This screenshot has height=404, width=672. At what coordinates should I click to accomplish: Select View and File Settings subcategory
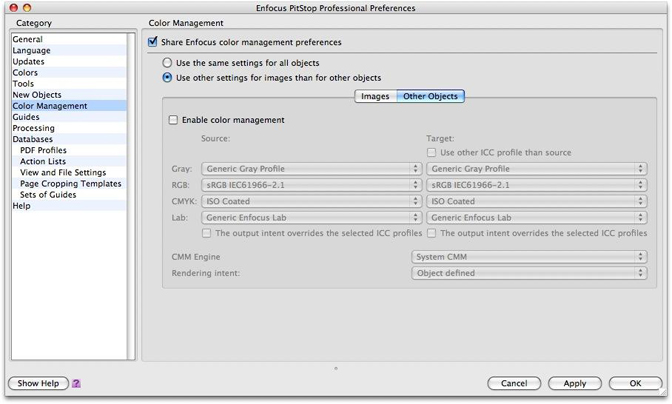[x=69, y=173]
